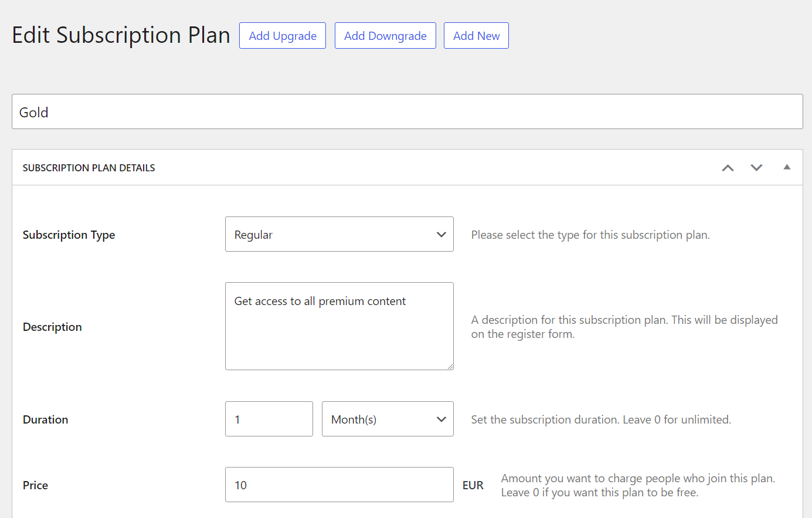Click the EUR currency label beside Price

tap(473, 486)
